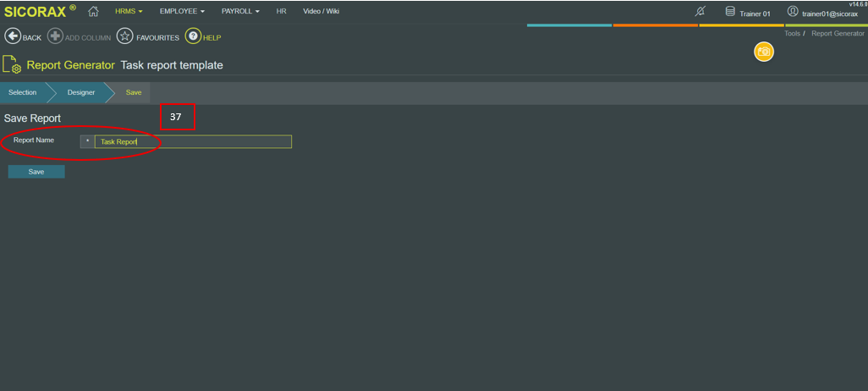Focus the Report Name text field
This screenshot has height=391, width=868.
point(193,142)
